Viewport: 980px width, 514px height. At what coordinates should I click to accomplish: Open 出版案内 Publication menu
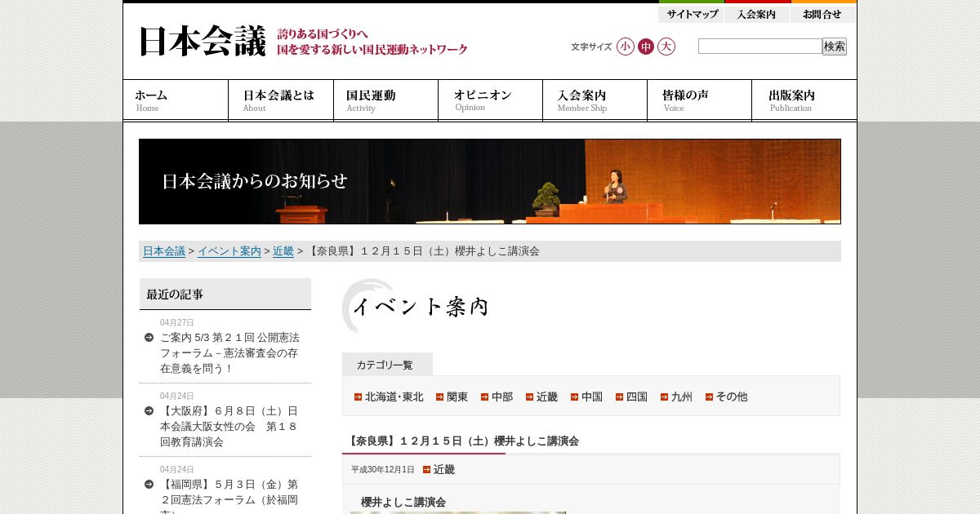[804, 100]
